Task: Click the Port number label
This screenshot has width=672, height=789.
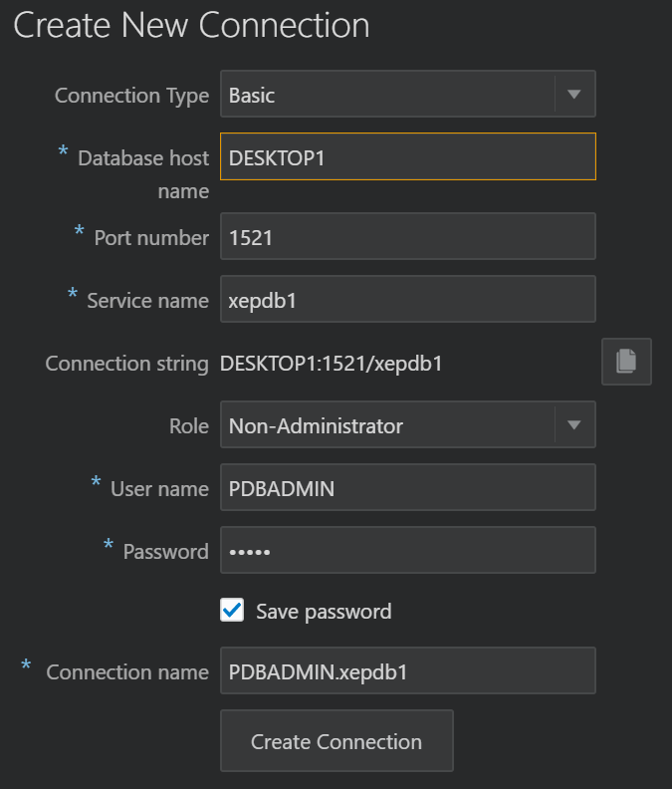Action: (151, 237)
